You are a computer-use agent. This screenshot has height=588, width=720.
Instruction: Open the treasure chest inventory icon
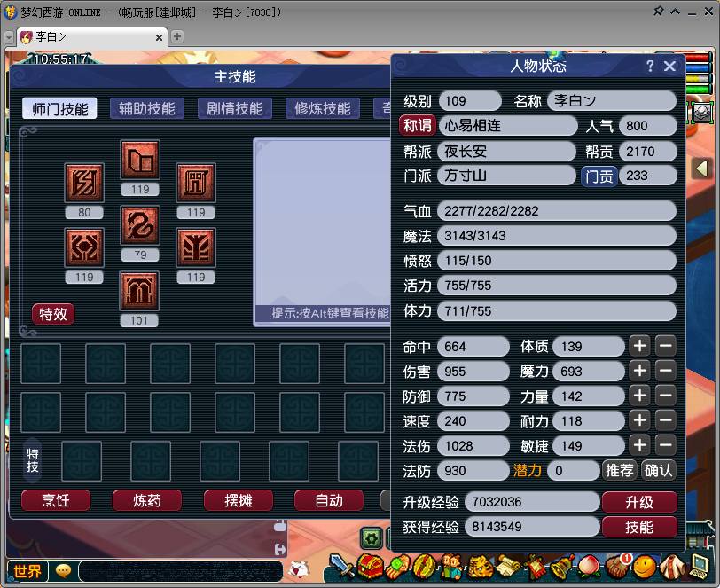tap(370, 566)
